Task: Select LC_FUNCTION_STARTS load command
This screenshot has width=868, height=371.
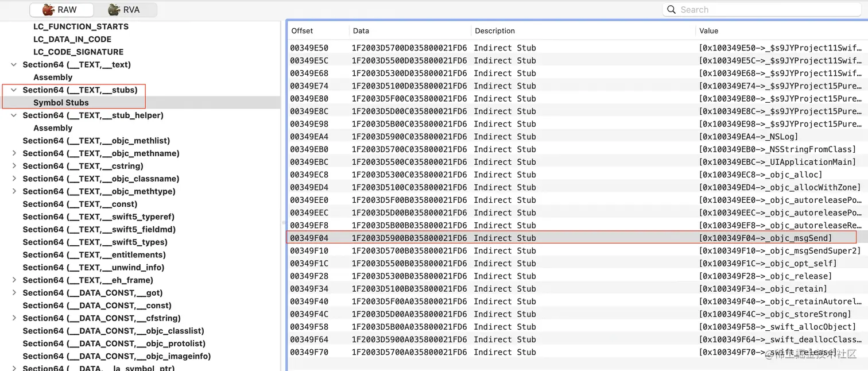Action: click(x=81, y=26)
